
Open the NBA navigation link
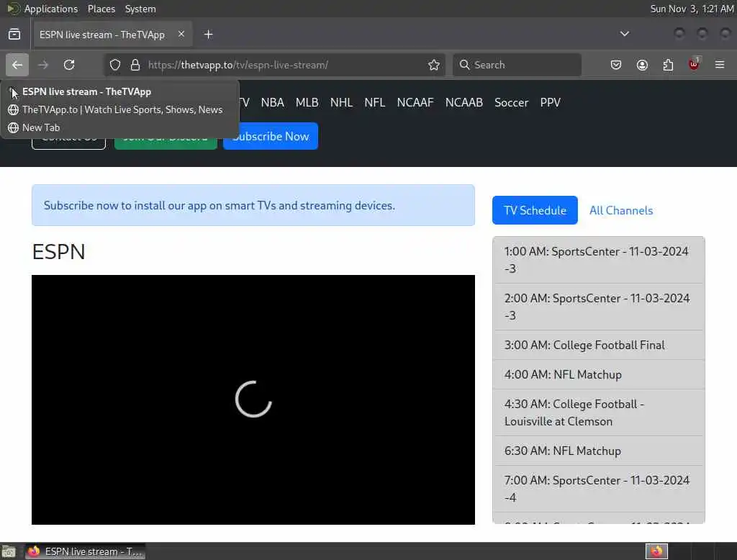(273, 102)
